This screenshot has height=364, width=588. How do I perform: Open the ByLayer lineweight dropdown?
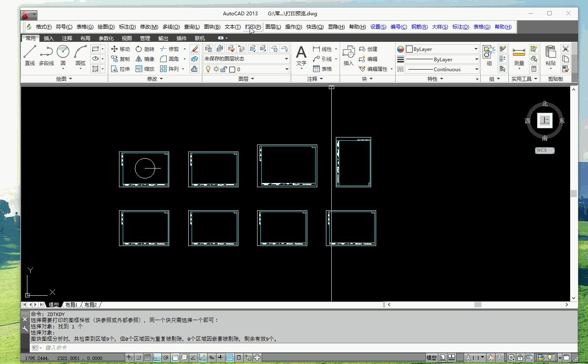pyautogui.click(x=442, y=59)
